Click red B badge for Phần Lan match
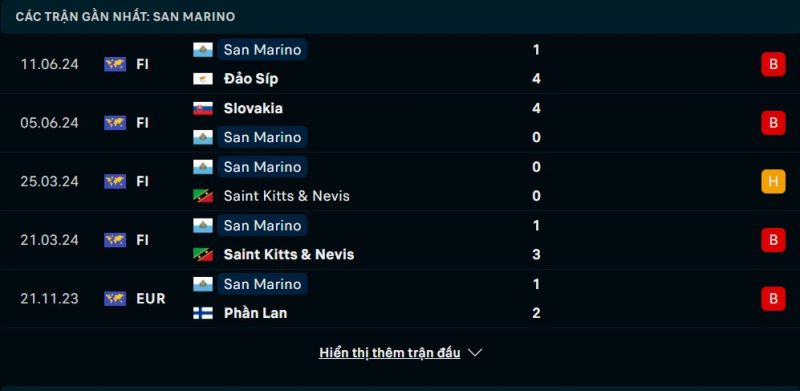This screenshot has width=800, height=391. (773, 299)
